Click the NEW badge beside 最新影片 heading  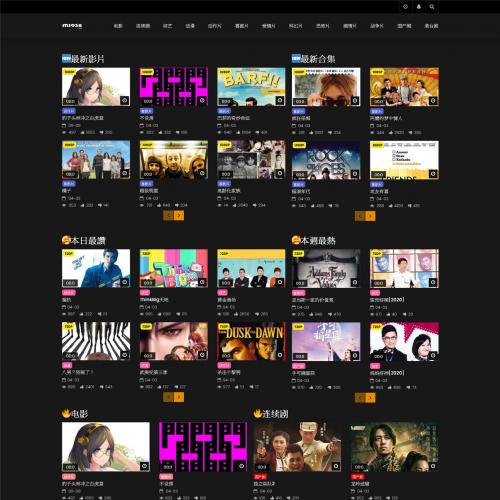click(66, 58)
